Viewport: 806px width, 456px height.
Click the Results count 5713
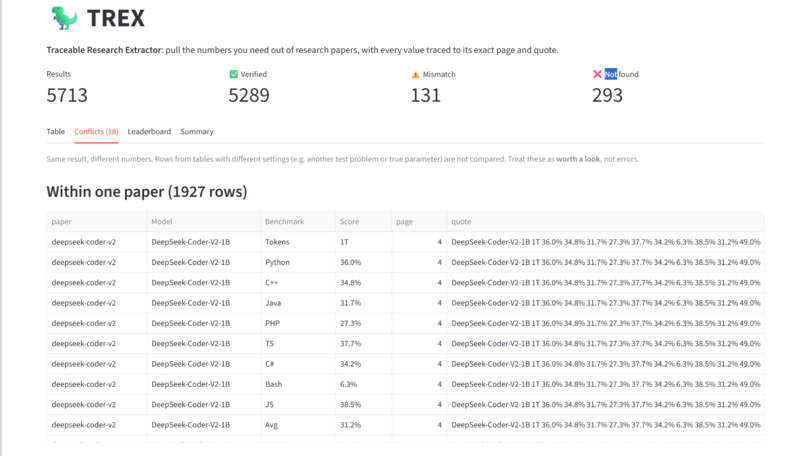click(x=67, y=96)
